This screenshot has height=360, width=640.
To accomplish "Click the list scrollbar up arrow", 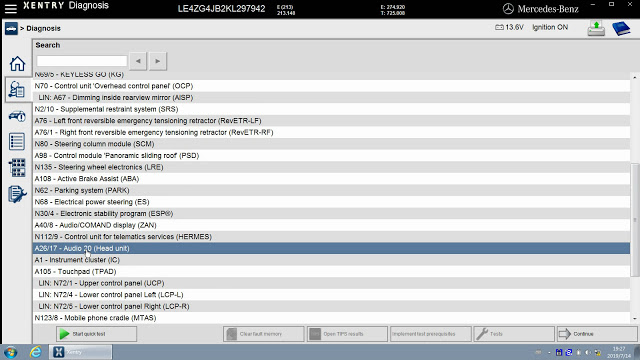I will coord(634,77).
